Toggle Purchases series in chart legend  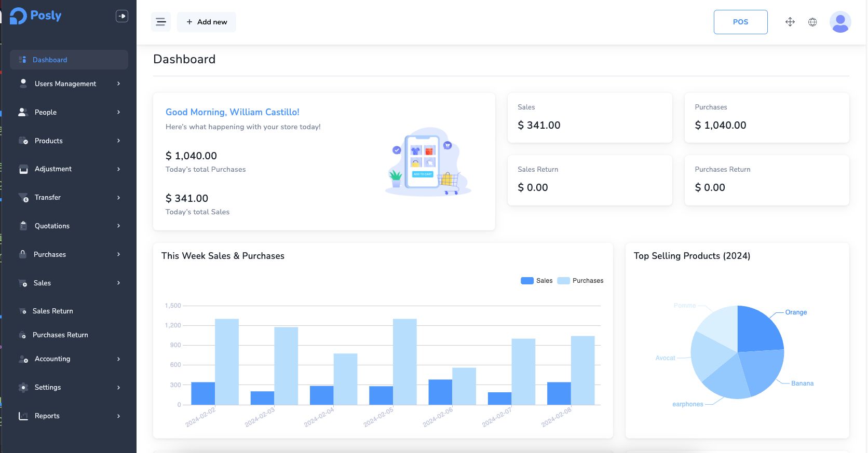(580, 281)
